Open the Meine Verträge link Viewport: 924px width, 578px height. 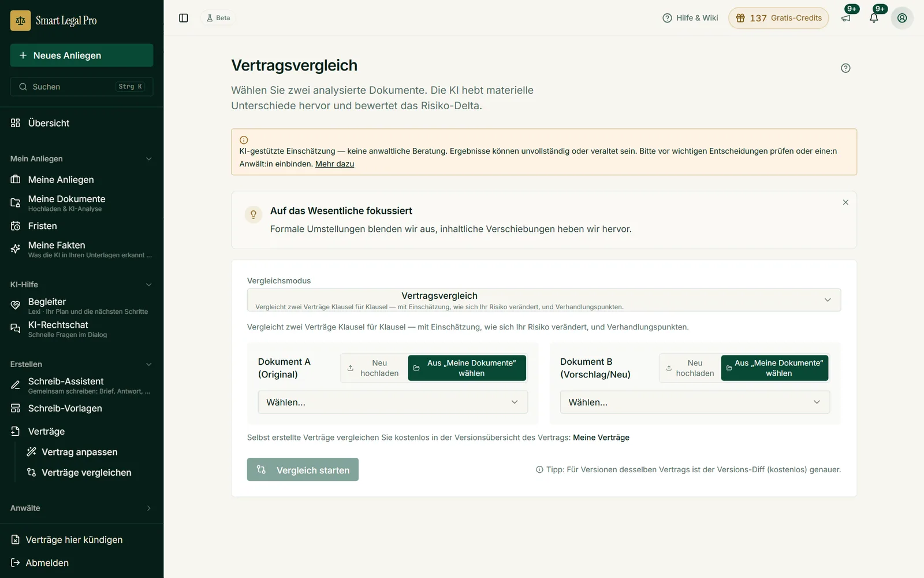pyautogui.click(x=601, y=438)
